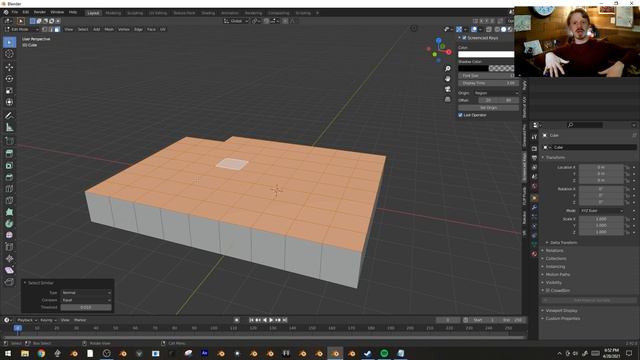Click the Set Origin button

488,108
